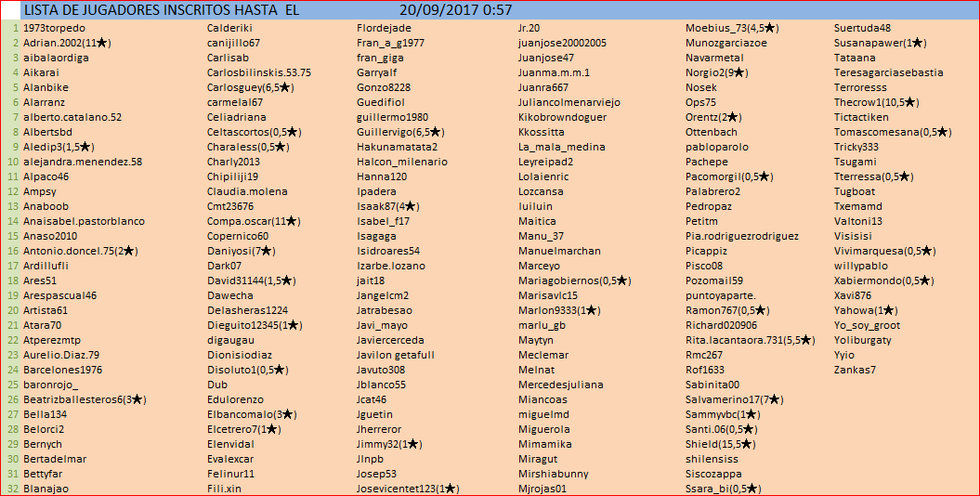Select the Zankas7 cell
This screenshot has height=496, width=980.
855,370
